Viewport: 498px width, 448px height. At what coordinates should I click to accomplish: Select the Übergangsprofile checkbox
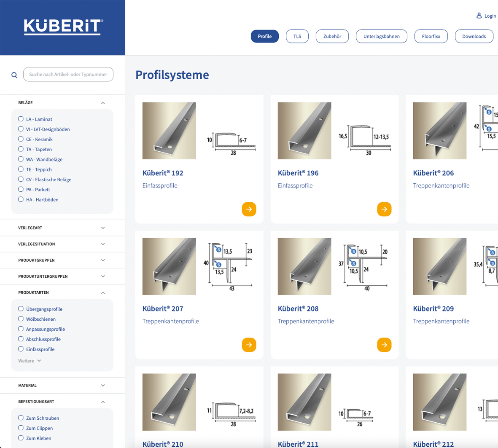(21, 309)
